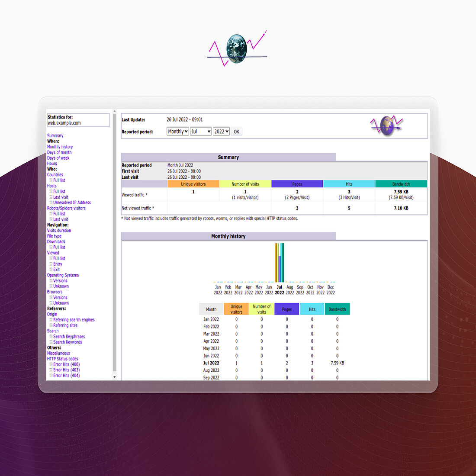Select Hours under the When section
Image resolution: width=476 pixels, height=476 pixels.
click(x=51, y=164)
